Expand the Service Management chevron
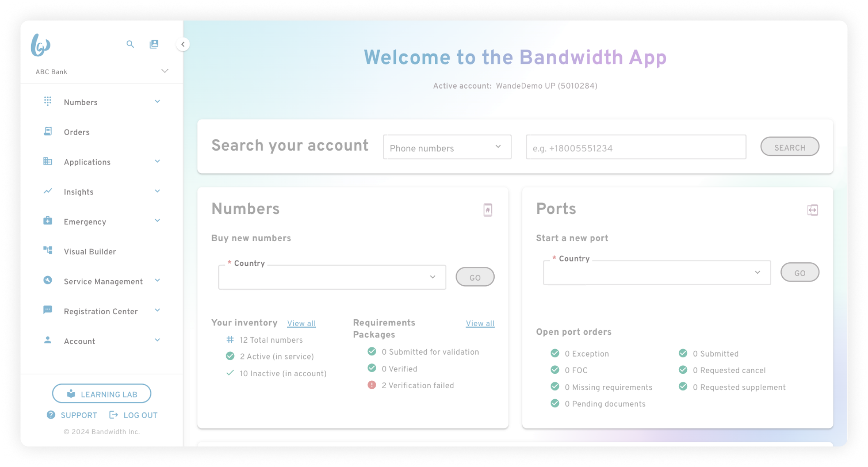The height and width of the screenshot is (467, 868). click(x=158, y=280)
